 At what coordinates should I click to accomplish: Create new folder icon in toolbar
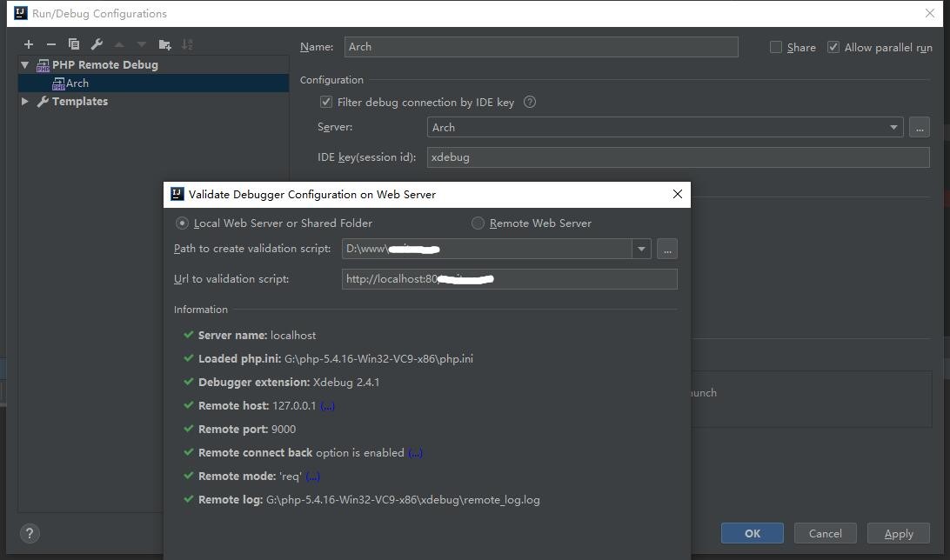tap(164, 44)
